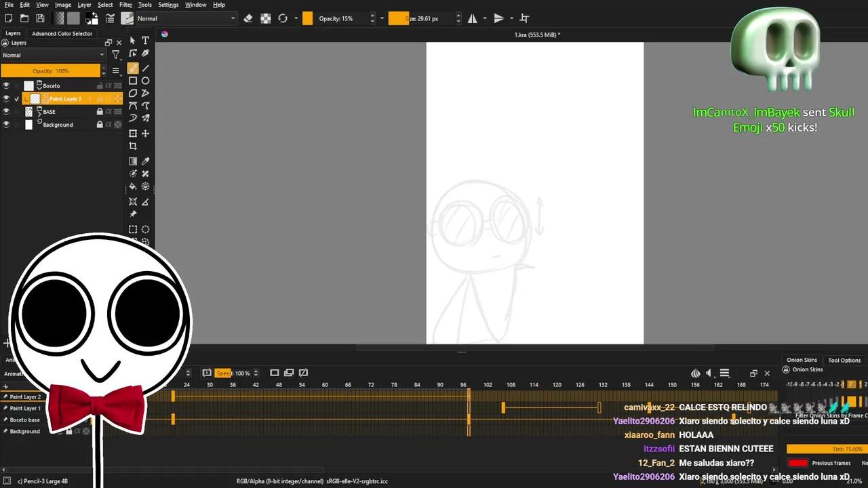Select the Ellipse tool
This screenshot has height=488, width=868.
[x=145, y=81]
